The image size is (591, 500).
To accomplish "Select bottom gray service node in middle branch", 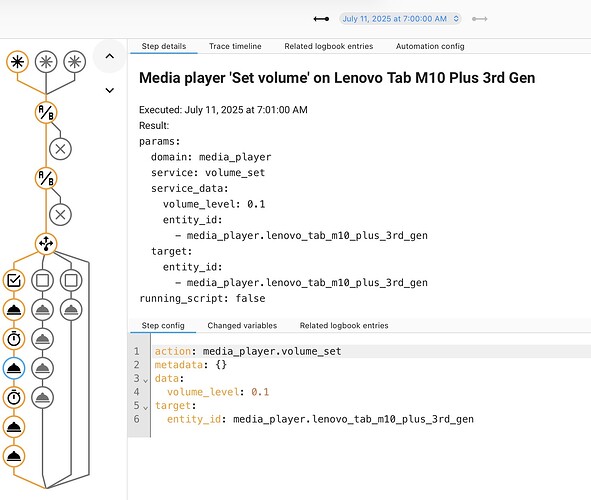I will tap(42, 397).
